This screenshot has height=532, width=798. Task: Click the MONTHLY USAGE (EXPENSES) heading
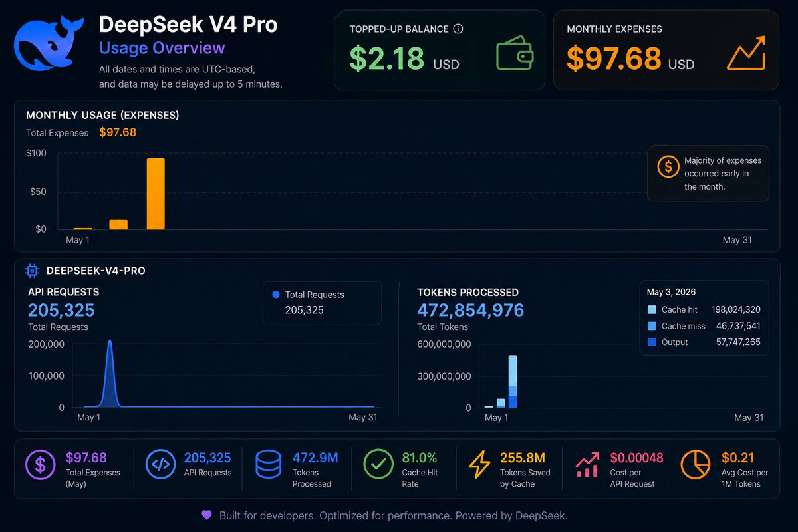tap(102, 115)
